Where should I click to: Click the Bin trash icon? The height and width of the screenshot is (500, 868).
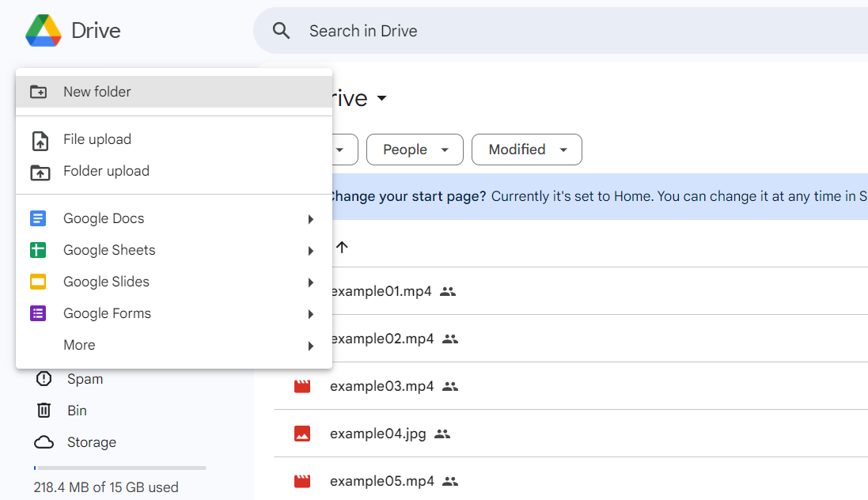point(44,411)
